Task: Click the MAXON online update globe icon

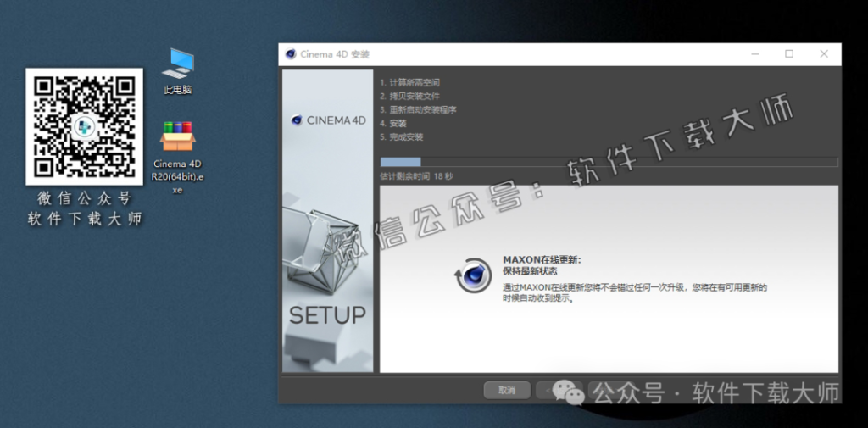Action: (x=474, y=275)
